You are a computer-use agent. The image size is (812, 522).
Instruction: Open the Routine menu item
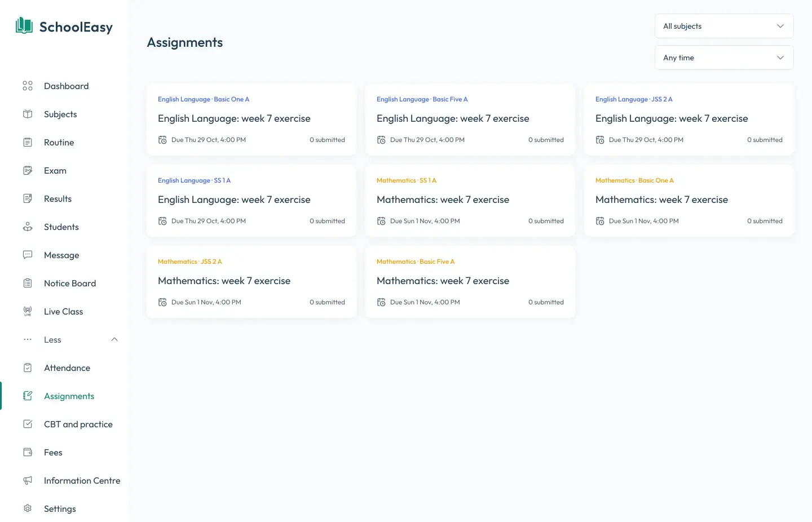59,142
